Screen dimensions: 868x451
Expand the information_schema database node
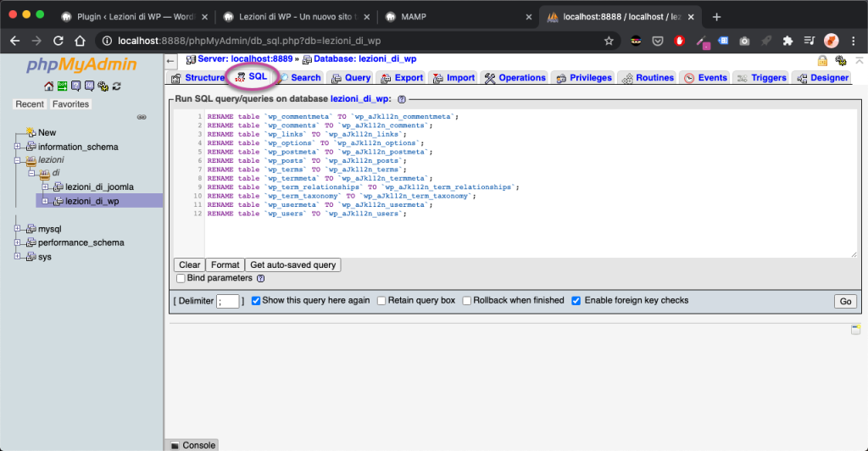coord(17,147)
